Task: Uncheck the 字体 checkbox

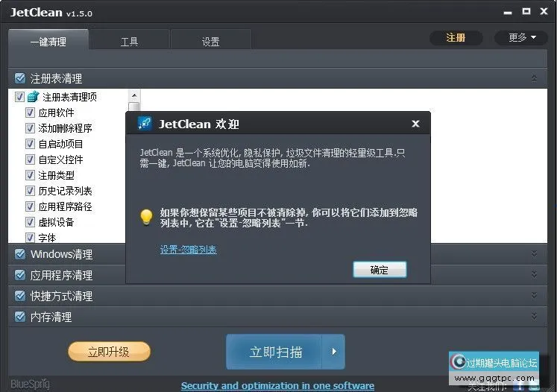Action: (30, 237)
